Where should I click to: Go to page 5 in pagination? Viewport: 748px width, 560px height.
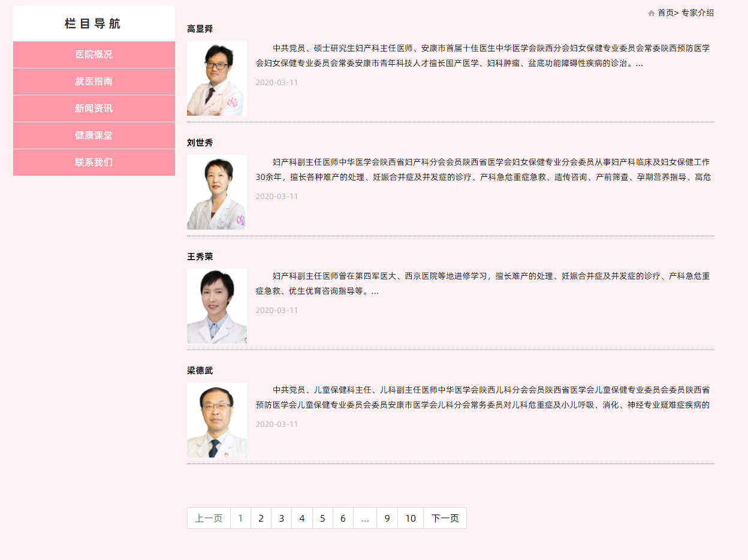coord(322,518)
